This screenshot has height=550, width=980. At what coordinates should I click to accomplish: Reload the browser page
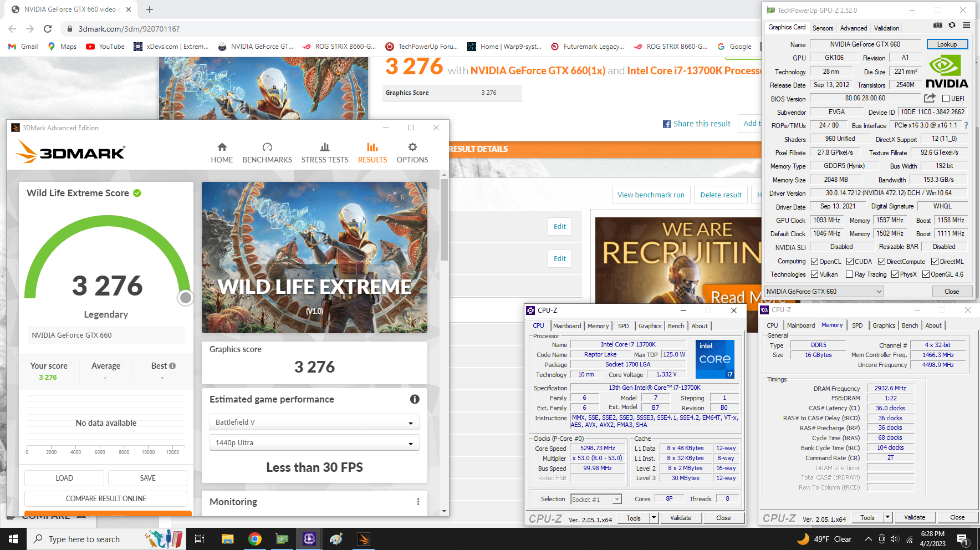tap(48, 29)
